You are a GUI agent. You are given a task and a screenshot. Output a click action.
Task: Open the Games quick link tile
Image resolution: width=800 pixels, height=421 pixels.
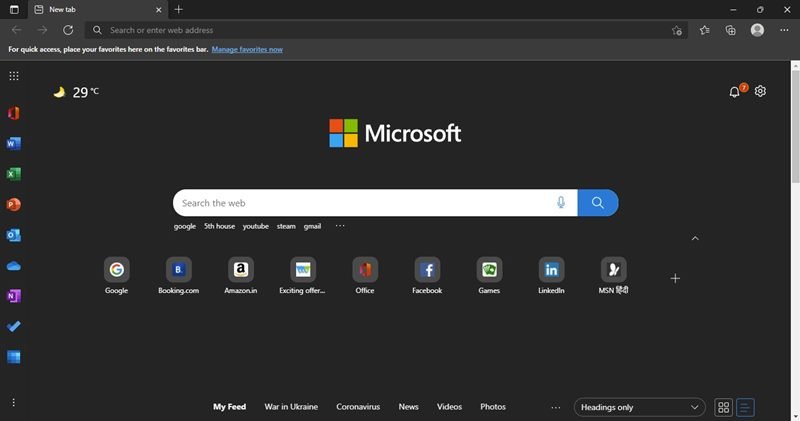point(489,276)
